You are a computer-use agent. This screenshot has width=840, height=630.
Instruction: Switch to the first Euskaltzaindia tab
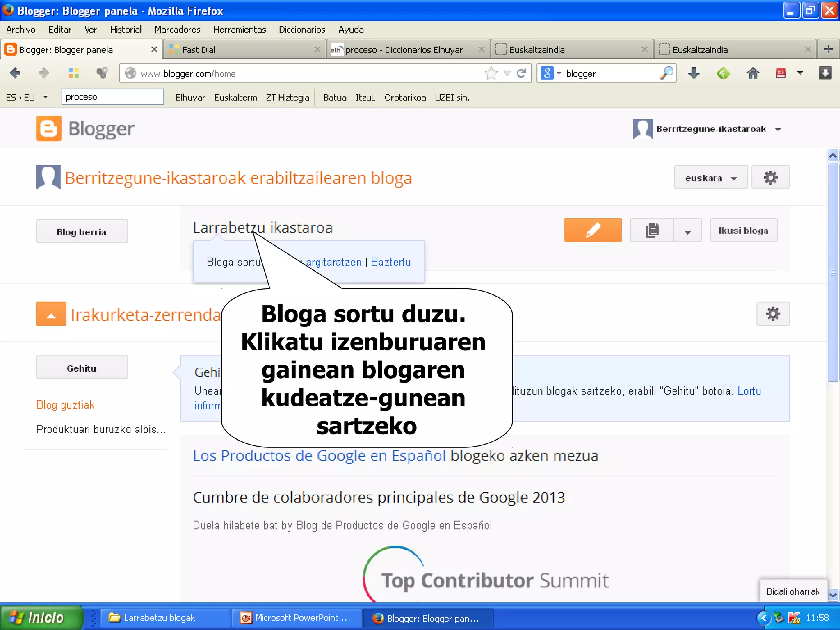(571, 50)
